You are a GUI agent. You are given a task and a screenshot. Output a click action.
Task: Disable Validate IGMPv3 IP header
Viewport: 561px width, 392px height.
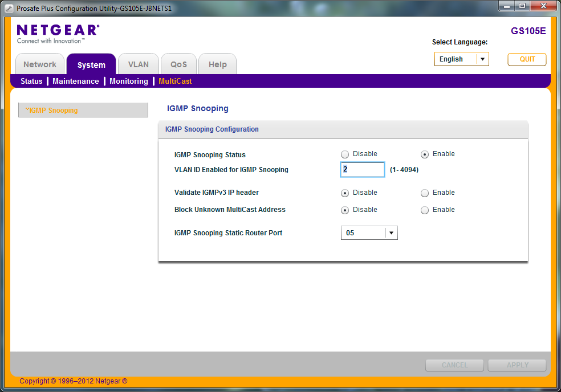point(345,193)
